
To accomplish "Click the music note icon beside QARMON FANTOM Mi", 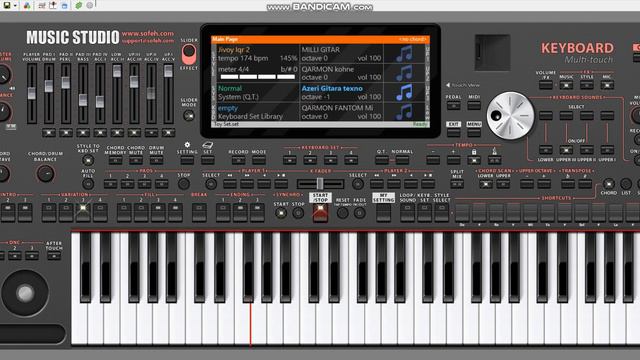I will click(x=404, y=112).
